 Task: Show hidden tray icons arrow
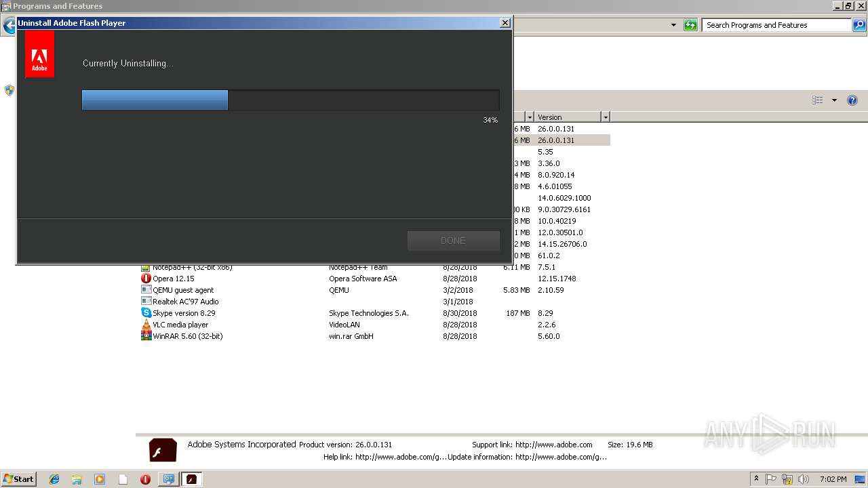[756, 479]
